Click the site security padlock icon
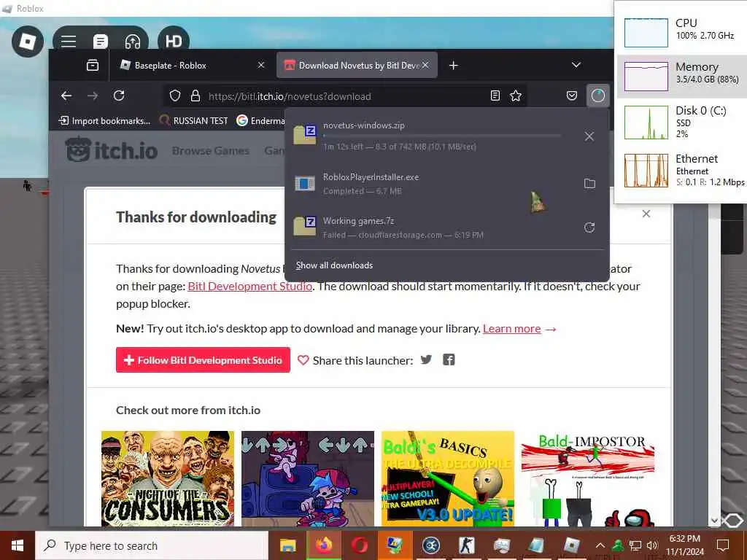747x560 pixels. pos(196,96)
